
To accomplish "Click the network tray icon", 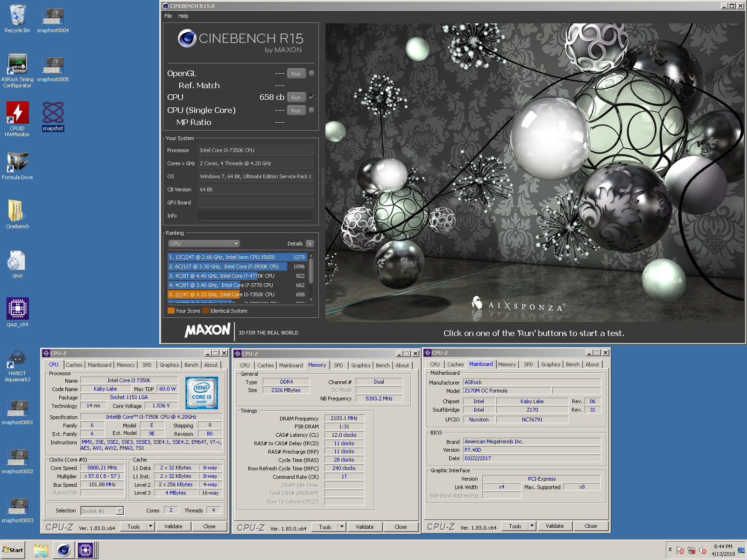I will point(691,550).
